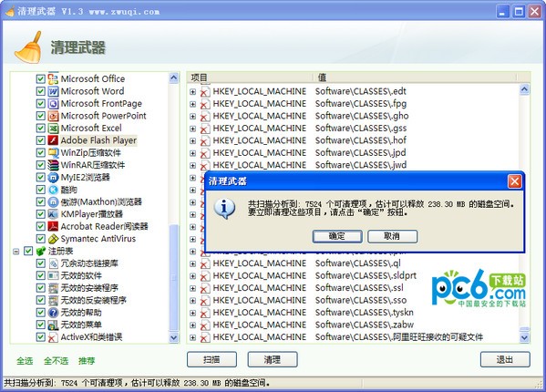Click the Microsoft PowerPoint icon
Viewport: 546px width, 392px height.
tap(53, 116)
